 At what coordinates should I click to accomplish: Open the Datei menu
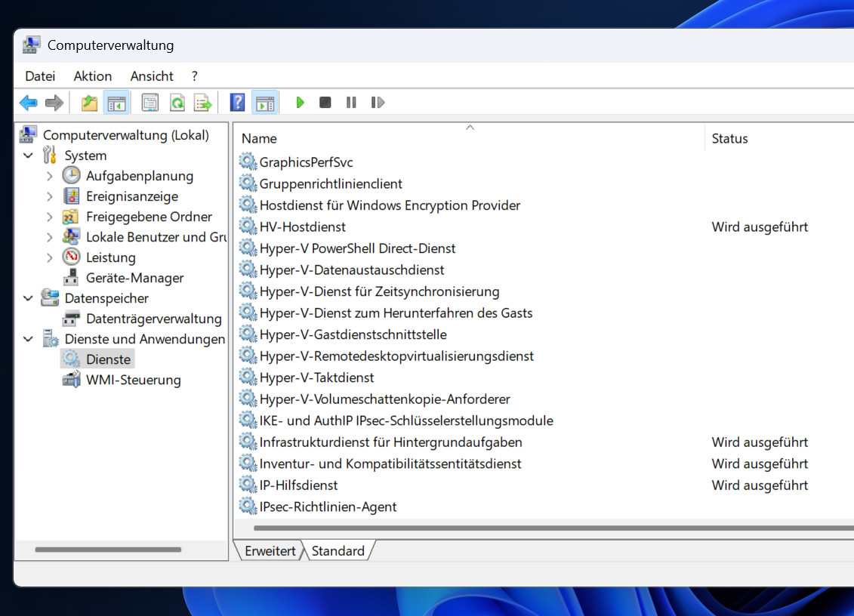[x=40, y=76]
